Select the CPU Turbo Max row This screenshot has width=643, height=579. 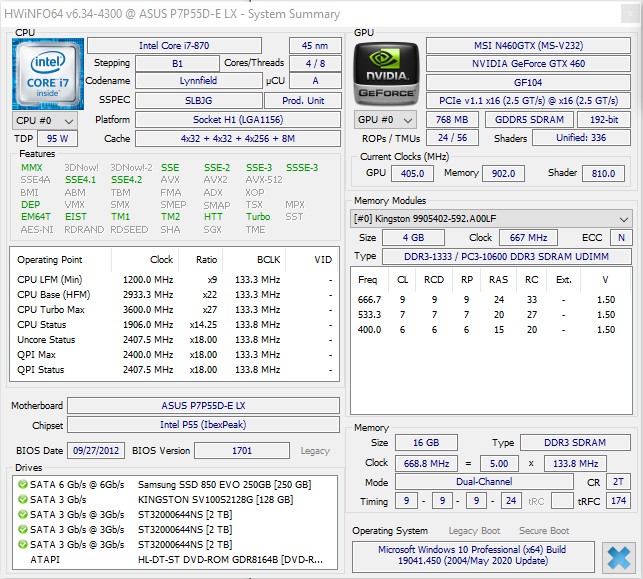point(174,310)
